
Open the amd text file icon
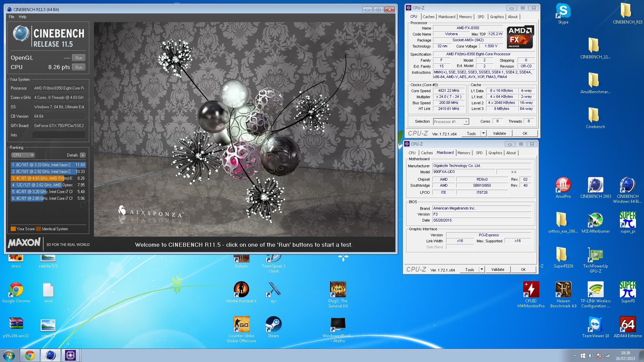(x=48, y=292)
